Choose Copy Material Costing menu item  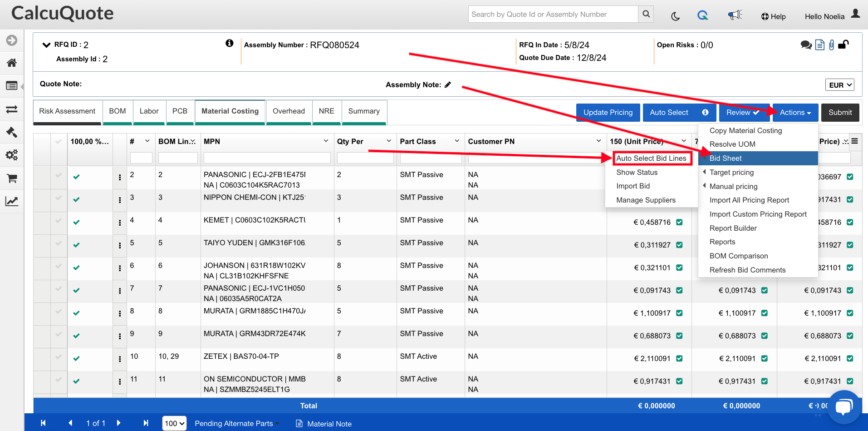point(745,130)
